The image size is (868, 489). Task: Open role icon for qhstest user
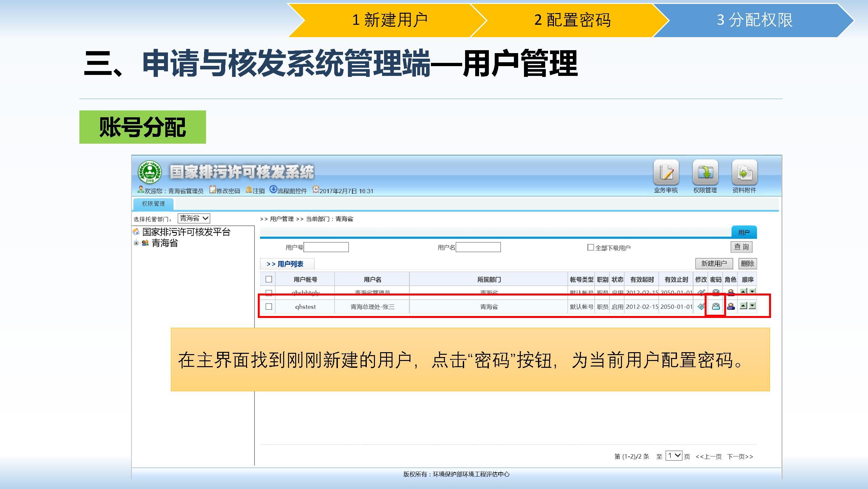[x=731, y=306]
